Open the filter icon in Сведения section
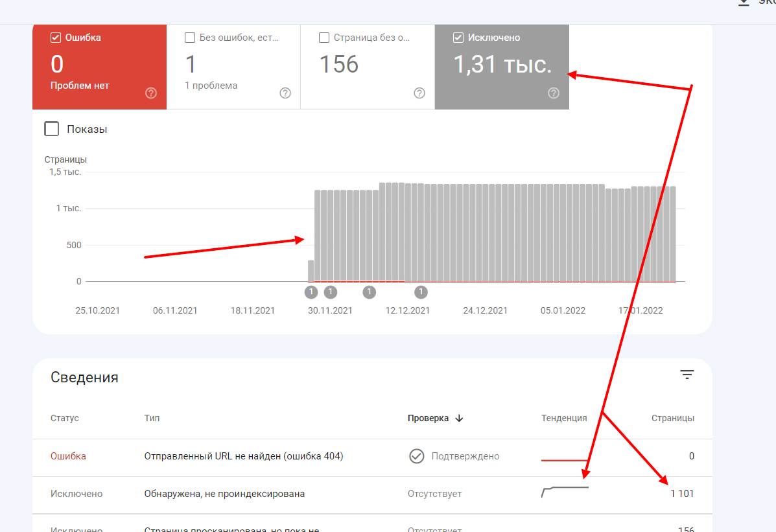Screen dimensions: 776x532 [x=687, y=375]
